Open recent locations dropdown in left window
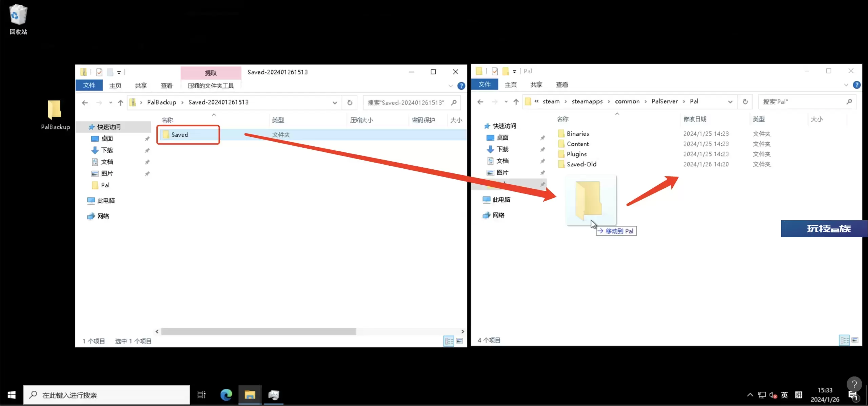This screenshot has width=868, height=406. click(x=111, y=103)
